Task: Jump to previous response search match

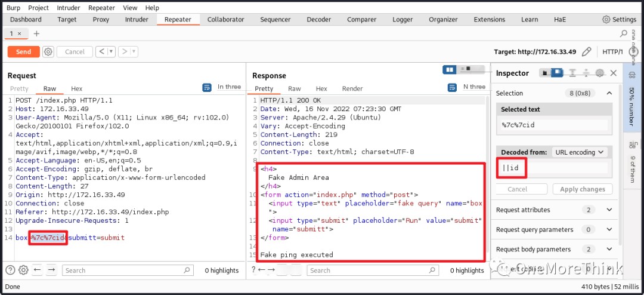Action: pyautogui.click(x=261, y=270)
